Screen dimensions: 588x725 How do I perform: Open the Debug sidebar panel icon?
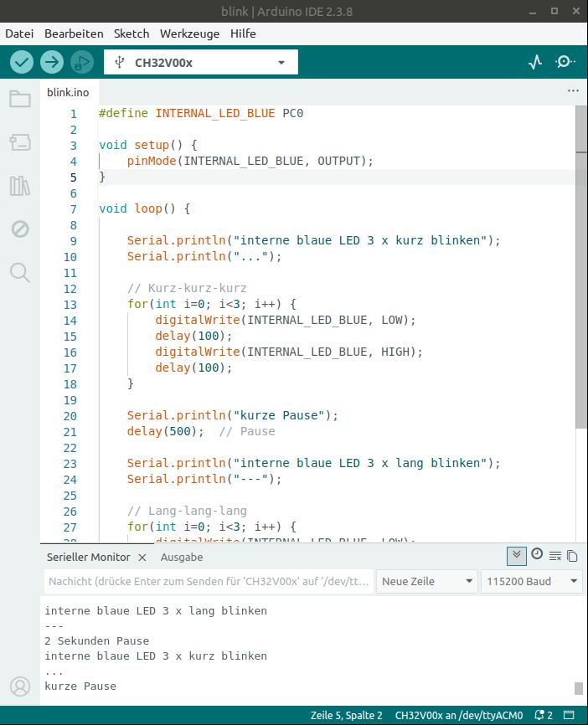click(x=20, y=229)
